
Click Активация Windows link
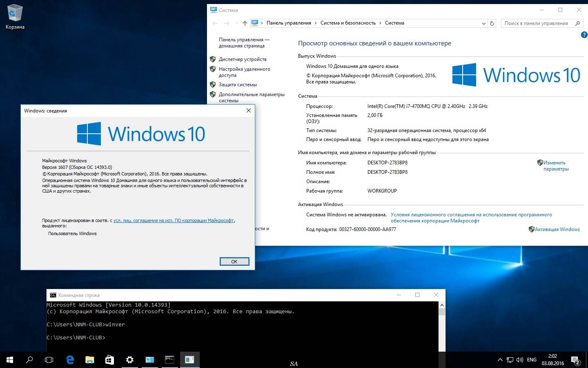tap(557, 229)
